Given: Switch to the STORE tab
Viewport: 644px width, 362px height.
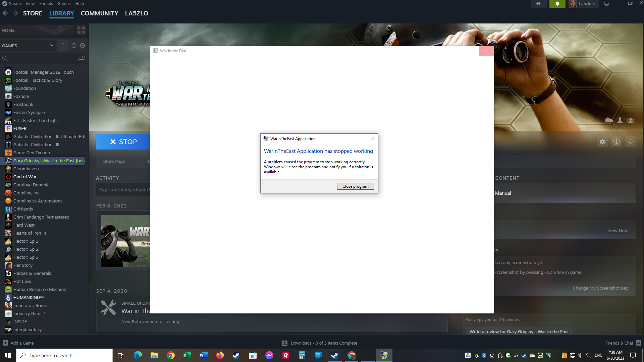Looking at the screenshot, I should pyautogui.click(x=33, y=13).
